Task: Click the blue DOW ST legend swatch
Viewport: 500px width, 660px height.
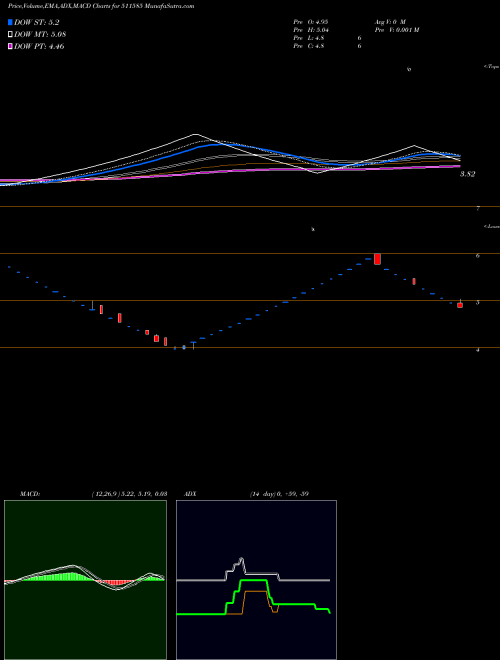Action: pyautogui.click(x=10, y=22)
